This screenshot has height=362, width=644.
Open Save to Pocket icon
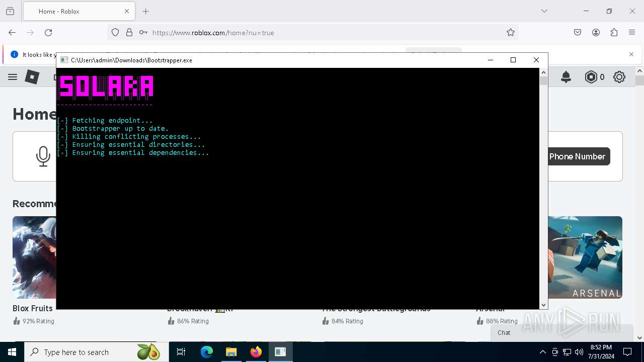click(x=578, y=33)
